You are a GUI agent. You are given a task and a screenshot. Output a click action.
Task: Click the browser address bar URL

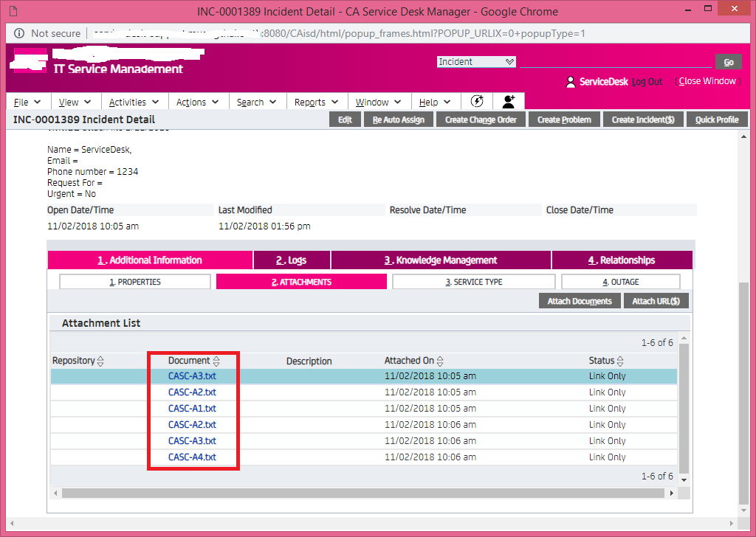339,33
